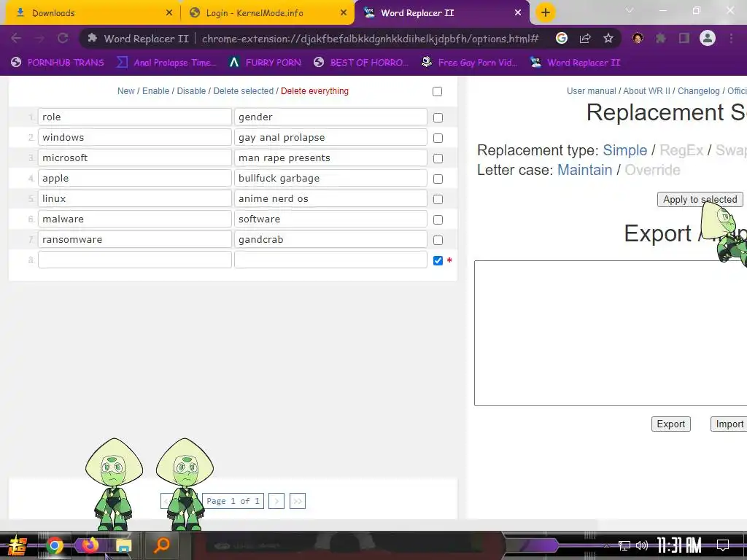Screen dimensions: 747x560
Task: Click the Apply to selected button
Action: pyautogui.click(x=700, y=200)
